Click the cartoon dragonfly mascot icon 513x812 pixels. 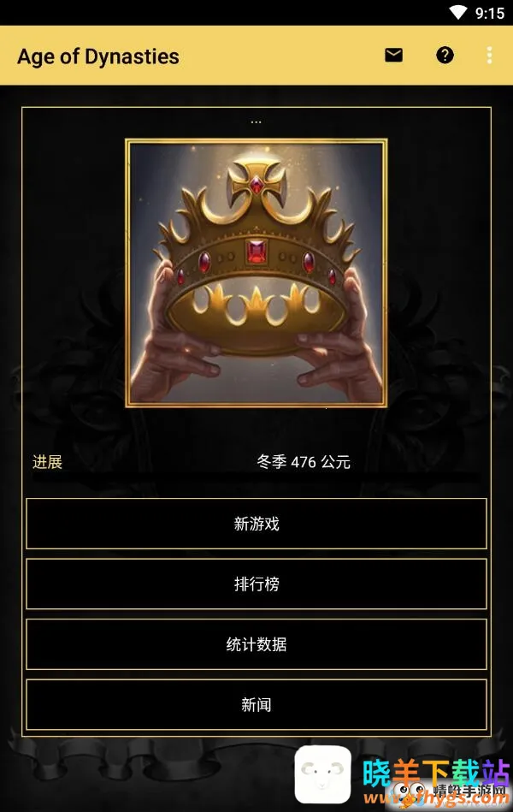(407, 791)
